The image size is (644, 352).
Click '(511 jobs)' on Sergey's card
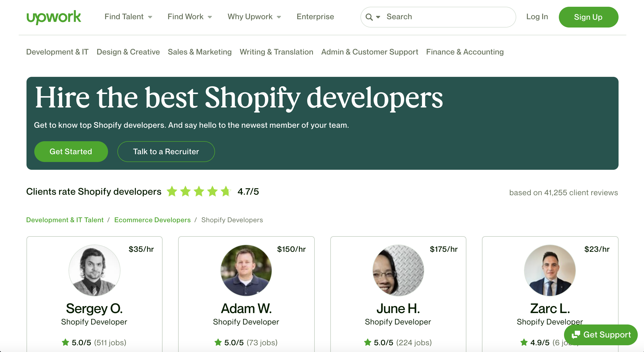(x=110, y=343)
